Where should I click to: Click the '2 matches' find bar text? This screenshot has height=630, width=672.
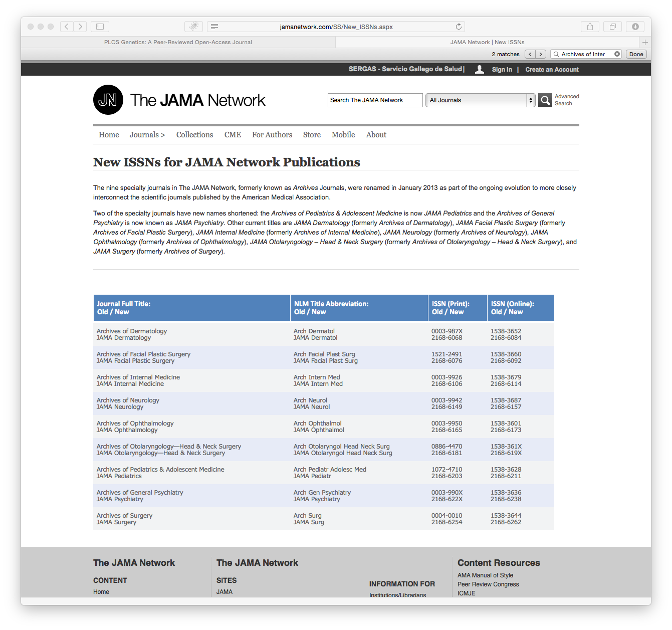tap(506, 54)
